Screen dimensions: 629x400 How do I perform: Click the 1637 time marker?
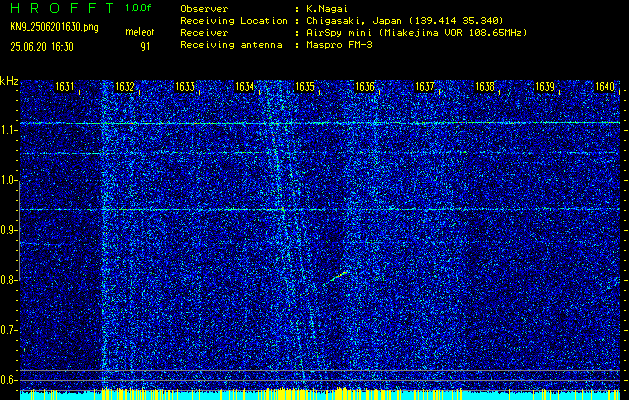point(424,86)
